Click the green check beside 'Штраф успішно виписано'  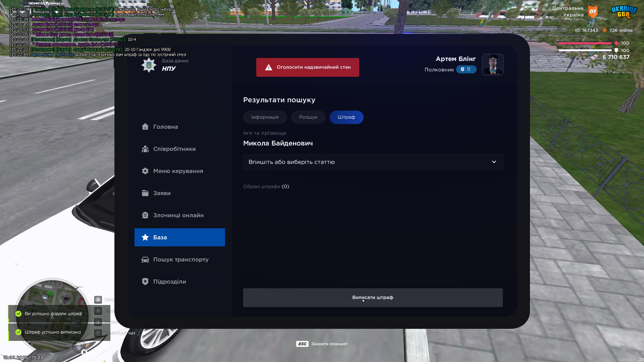coord(19,332)
